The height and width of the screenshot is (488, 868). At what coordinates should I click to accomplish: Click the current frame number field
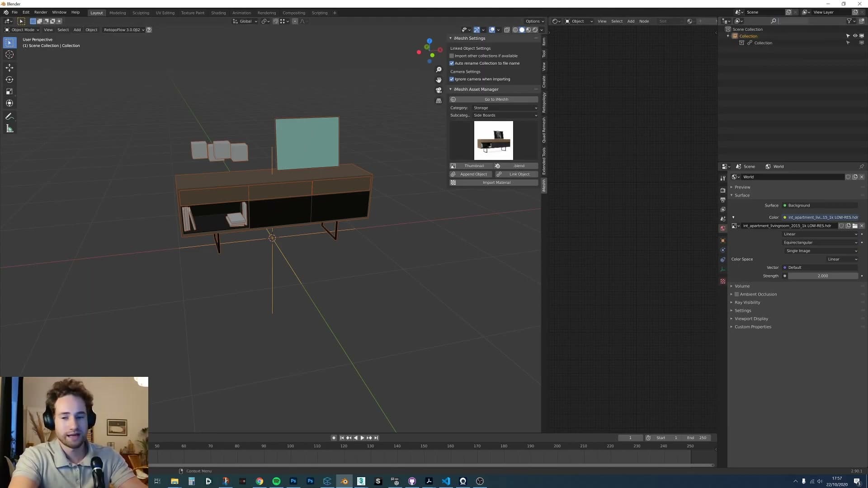[630, 438]
